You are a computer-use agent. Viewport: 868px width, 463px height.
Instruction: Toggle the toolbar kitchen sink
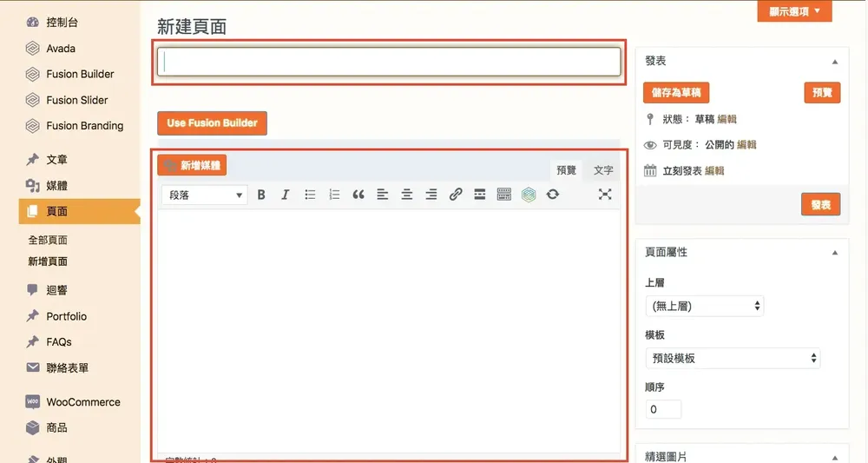click(x=504, y=195)
